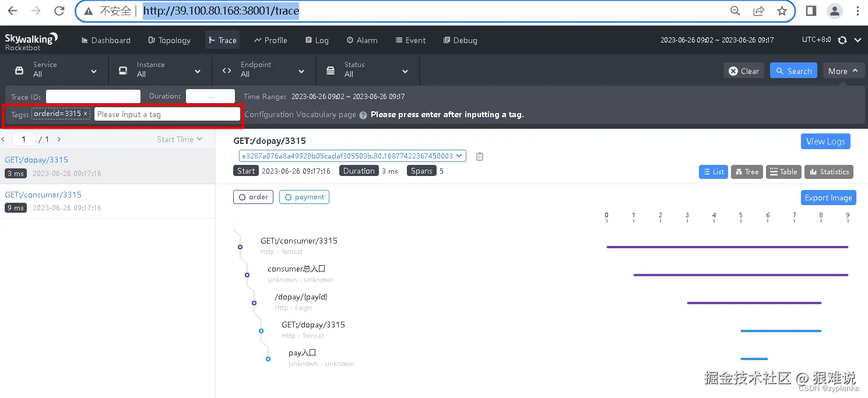Image resolution: width=868 pixels, height=398 pixels.
Task: Select the GET:/consumer/3315 trace entry
Action: click(107, 201)
